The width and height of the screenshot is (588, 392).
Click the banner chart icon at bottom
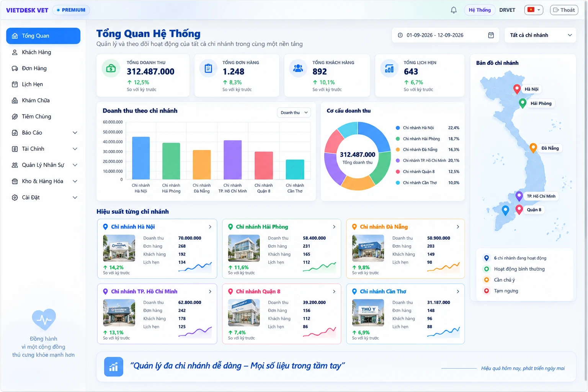click(114, 367)
